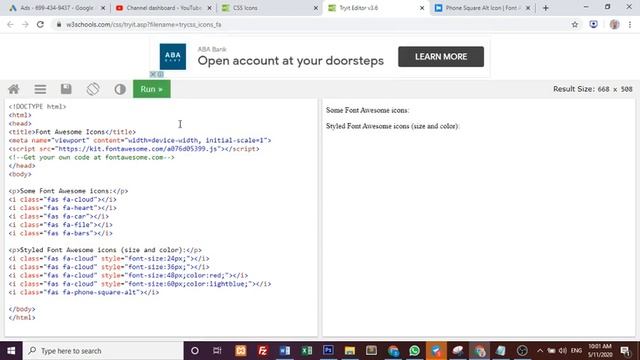Click the 'Styled Font Awesome icons' result text
The width and height of the screenshot is (640, 360).
tap(393, 126)
